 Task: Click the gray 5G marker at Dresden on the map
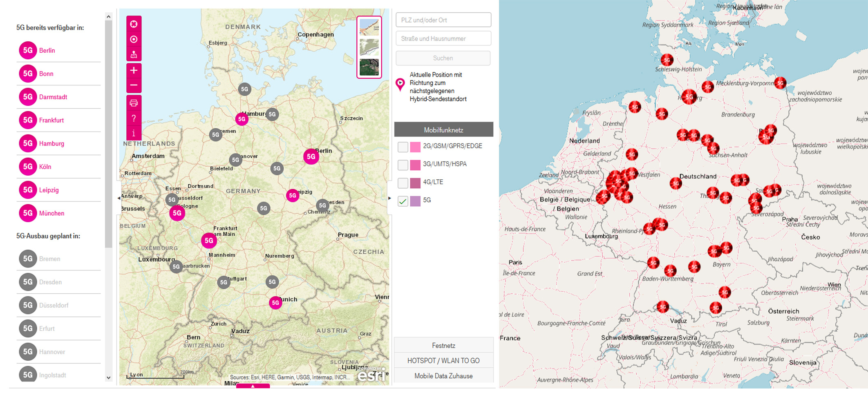[322, 205]
